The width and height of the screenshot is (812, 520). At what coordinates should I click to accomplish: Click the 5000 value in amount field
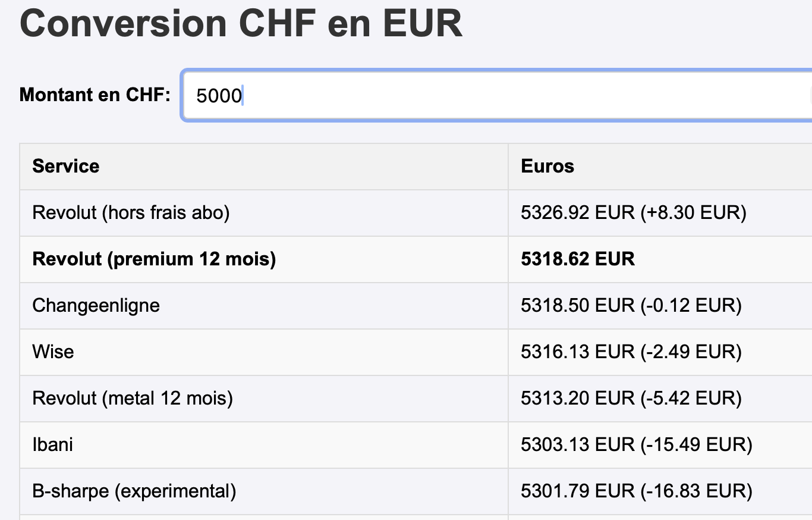[x=219, y=96]
